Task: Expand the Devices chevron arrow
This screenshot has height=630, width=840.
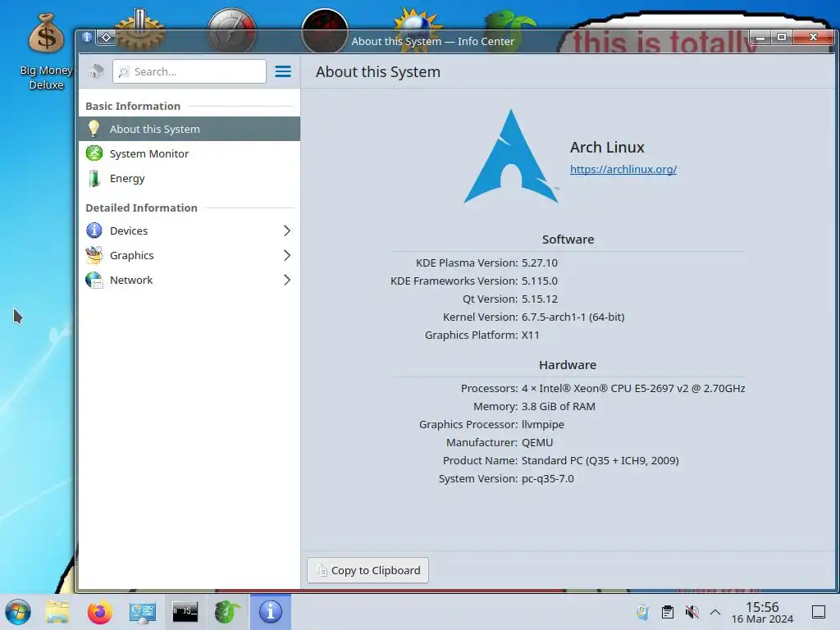Action: tap(287, 231)
